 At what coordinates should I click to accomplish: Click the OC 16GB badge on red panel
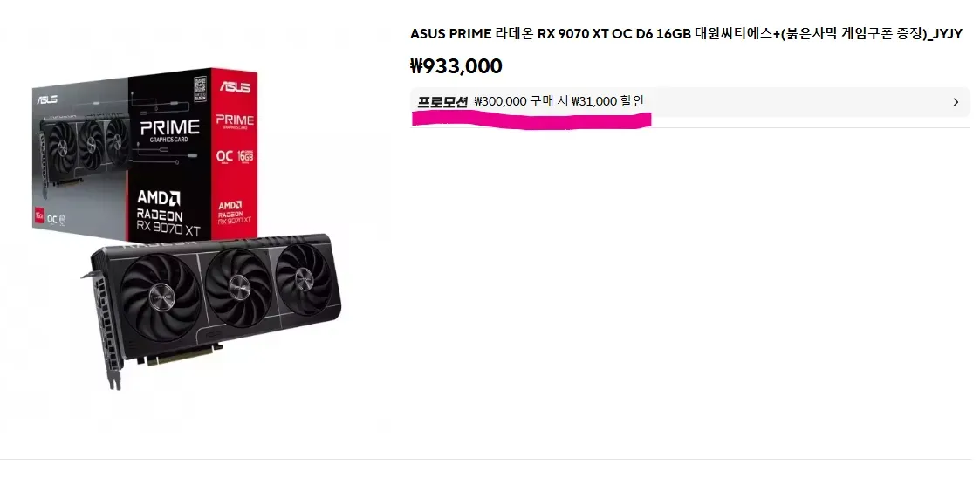pos(235,155)
